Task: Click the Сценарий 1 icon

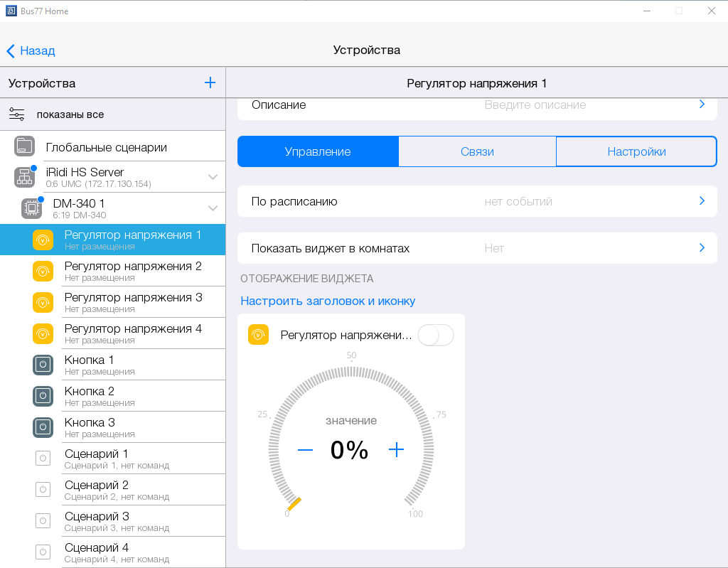Action: click(x=43, y=459)
